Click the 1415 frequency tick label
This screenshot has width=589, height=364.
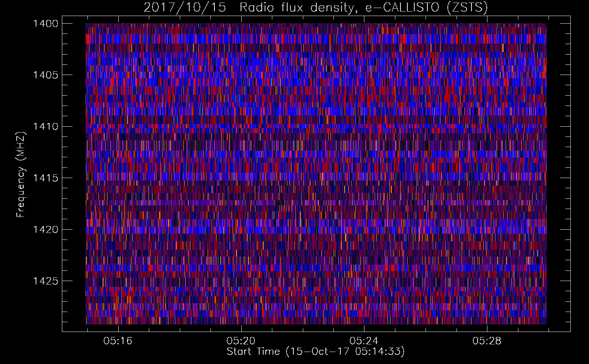pos(46,178)
